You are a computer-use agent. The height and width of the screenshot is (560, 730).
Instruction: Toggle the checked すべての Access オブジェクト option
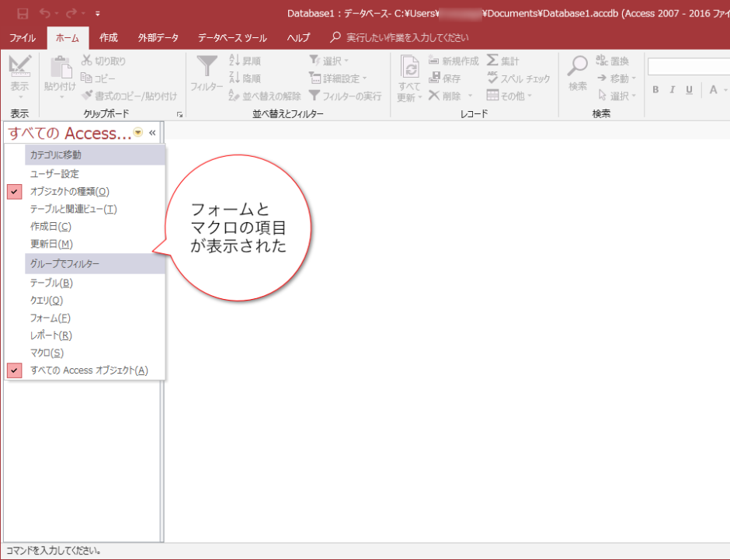pyautogui.click(x=89, y=370)
